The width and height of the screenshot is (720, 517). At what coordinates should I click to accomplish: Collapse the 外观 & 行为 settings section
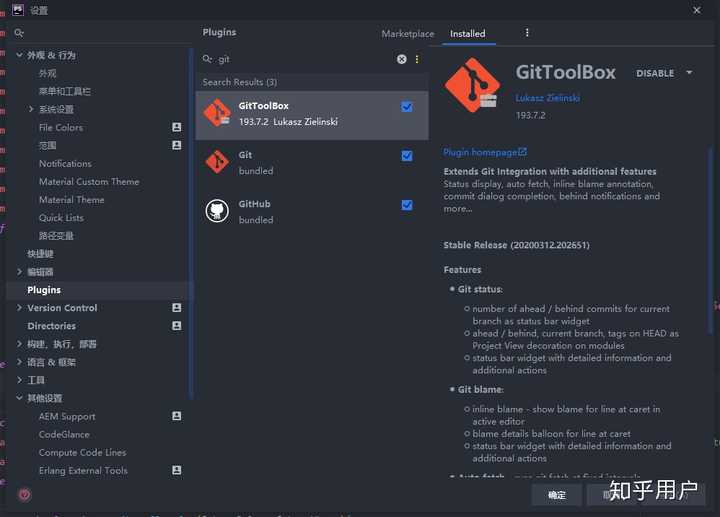[x=19, y=55]
